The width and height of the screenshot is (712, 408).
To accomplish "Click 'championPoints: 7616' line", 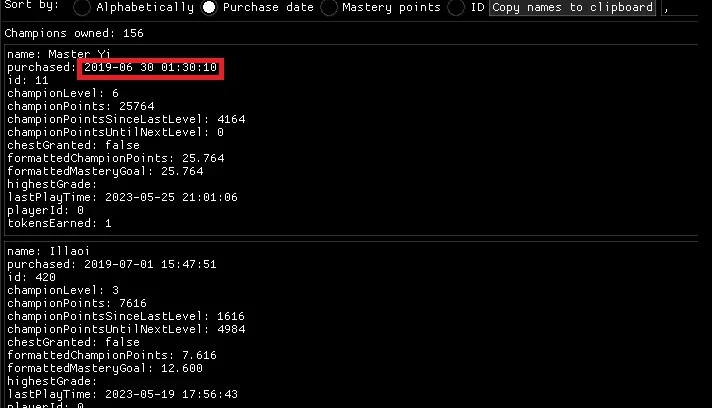I will click(77, 303).
